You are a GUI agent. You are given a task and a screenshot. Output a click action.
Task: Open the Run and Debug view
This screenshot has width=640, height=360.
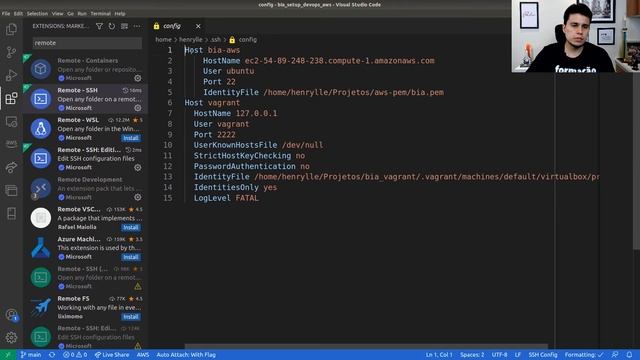[x=11, y=75]
